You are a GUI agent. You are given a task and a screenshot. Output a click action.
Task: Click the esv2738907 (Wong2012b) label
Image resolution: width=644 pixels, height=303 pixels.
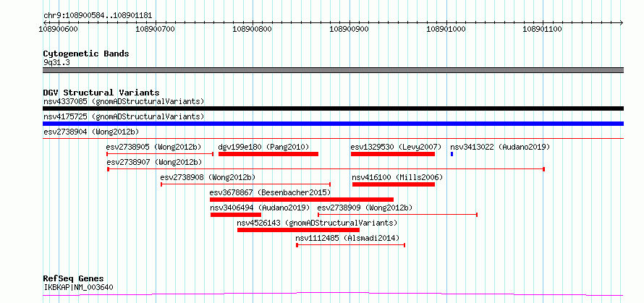tap(153, 162)
